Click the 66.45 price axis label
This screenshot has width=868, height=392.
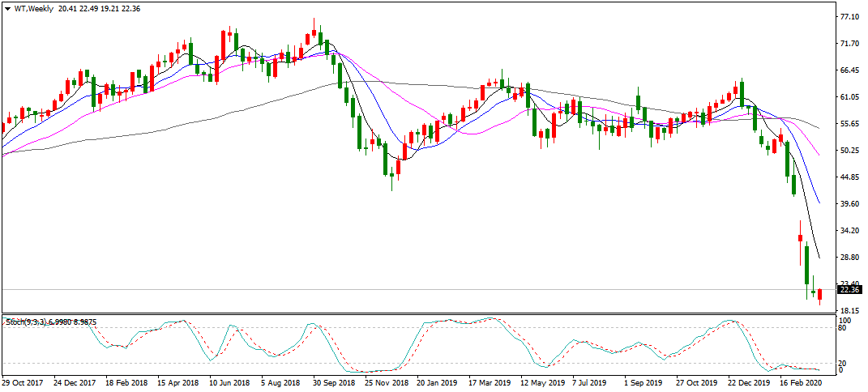click(849, 70)
